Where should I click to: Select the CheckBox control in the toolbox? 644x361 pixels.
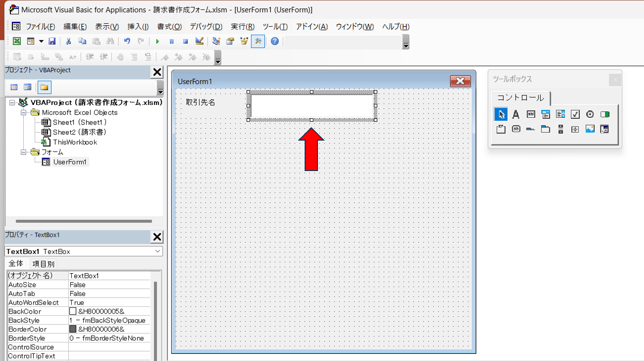click(x=575, y=114)
